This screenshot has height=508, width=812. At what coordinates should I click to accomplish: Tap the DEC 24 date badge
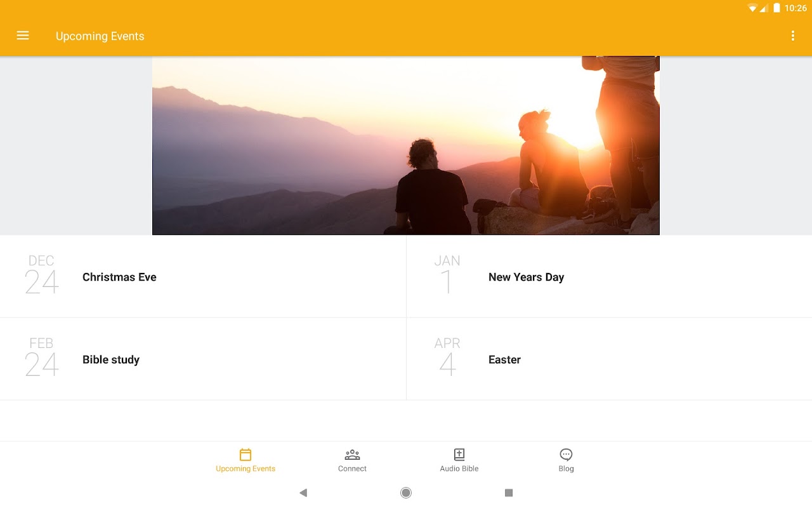(41, 274)
